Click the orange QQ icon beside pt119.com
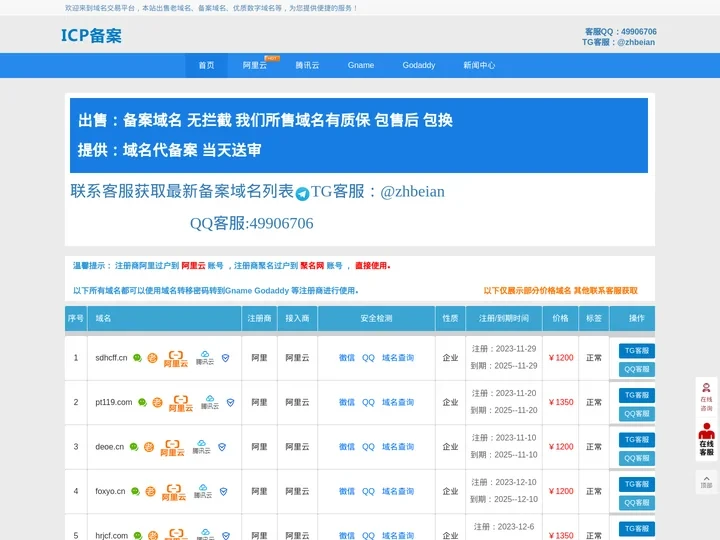The image size is (720, 540). pyautogui.click(x=158, y=403)
